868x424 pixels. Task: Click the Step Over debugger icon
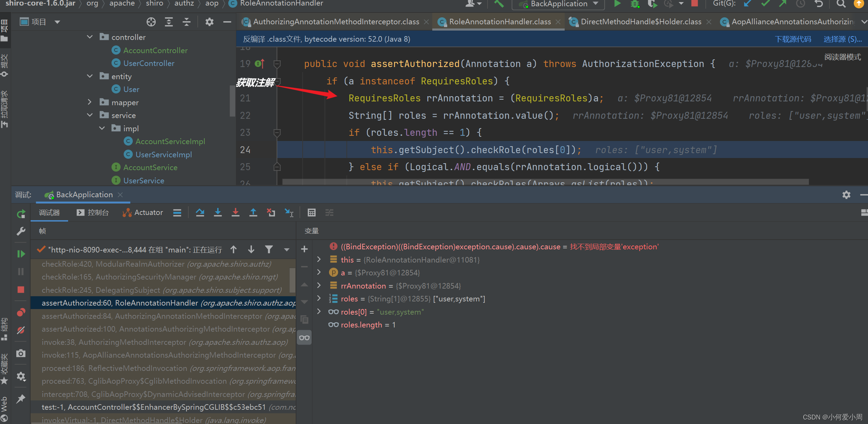tap(200, 213)
